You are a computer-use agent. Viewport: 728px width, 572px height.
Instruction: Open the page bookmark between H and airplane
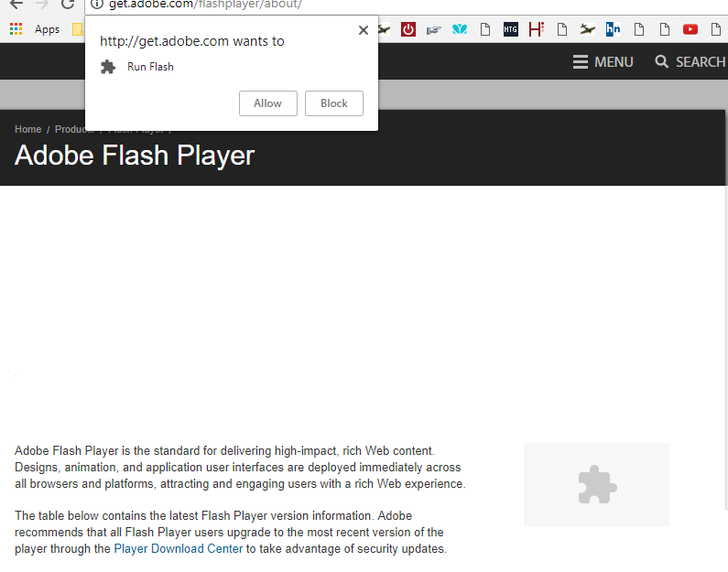(x=561, y=29)
